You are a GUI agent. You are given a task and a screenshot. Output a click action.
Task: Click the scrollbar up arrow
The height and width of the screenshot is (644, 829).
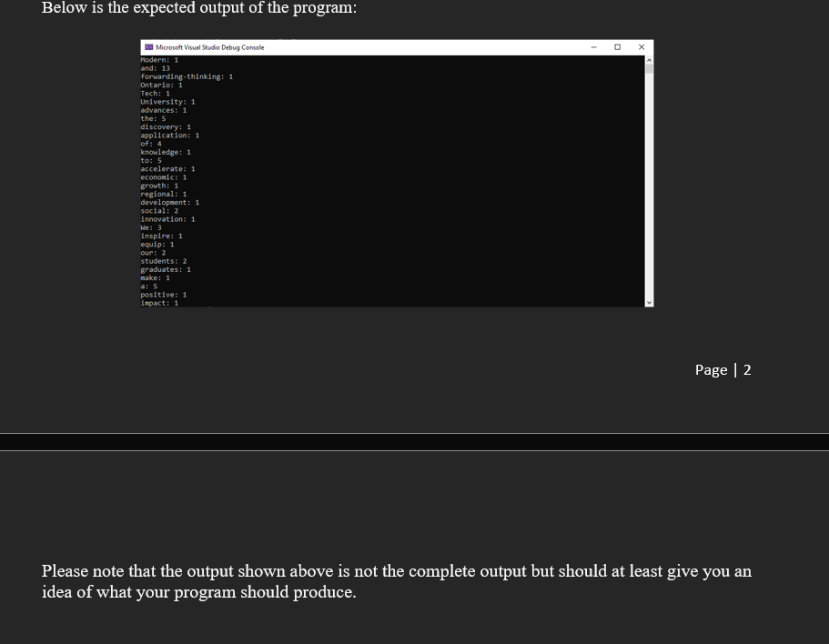point(648,60)
